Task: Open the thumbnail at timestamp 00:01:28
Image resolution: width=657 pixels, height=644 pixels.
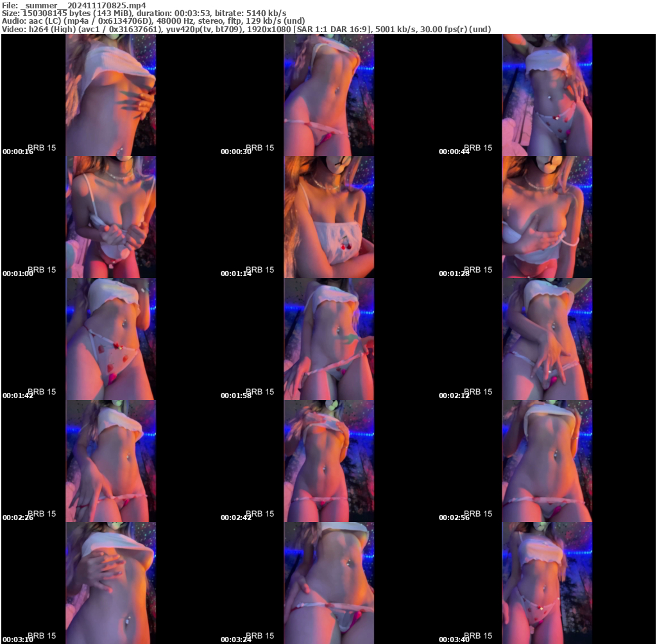Action: click(x=546, y=217)
